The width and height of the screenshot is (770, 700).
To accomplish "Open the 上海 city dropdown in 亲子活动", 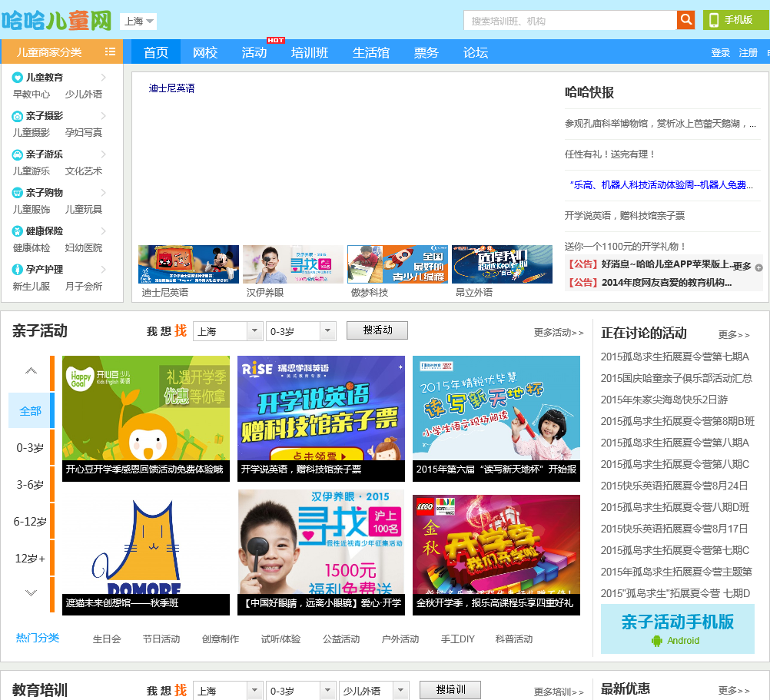I will (227, 331).
